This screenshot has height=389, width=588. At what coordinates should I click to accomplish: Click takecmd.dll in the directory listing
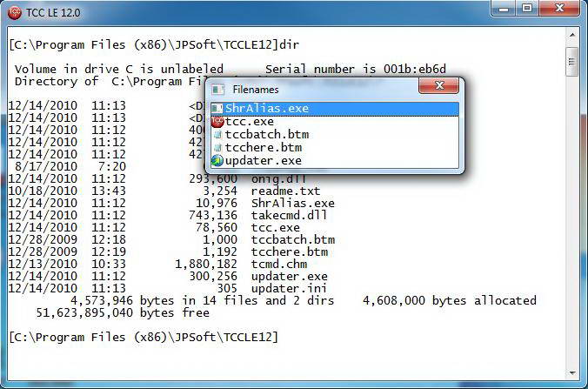coord(289,215)
